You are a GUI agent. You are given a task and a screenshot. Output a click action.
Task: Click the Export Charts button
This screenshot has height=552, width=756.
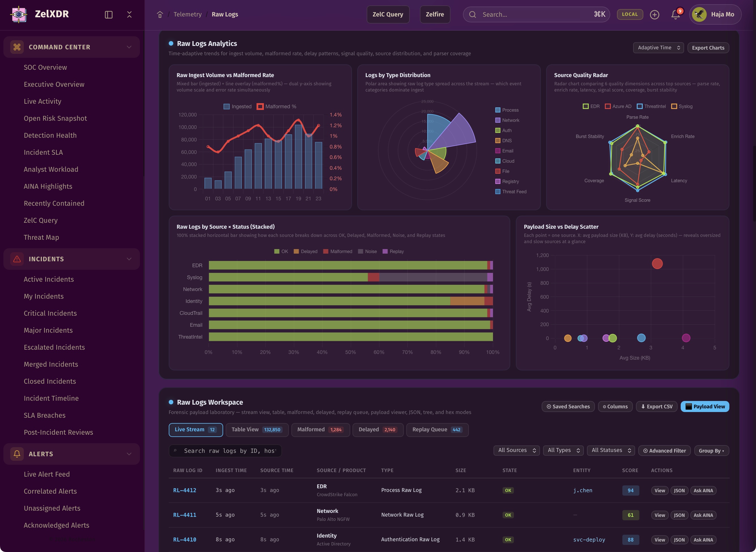[x=708, y=48]
